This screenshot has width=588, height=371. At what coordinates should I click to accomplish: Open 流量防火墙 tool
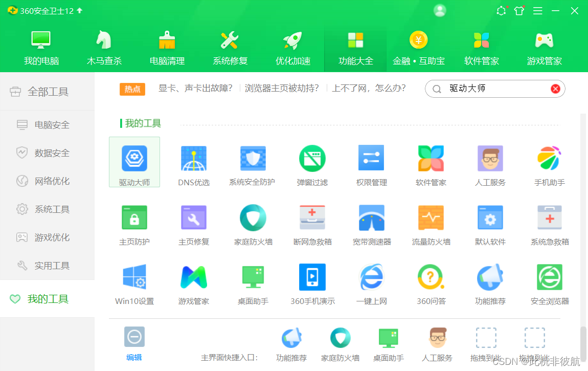pos(431,225)
